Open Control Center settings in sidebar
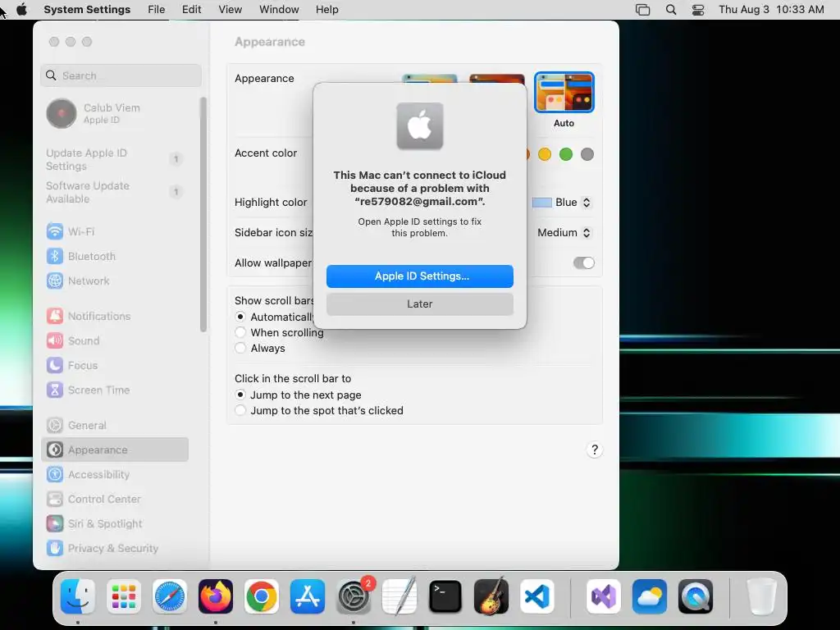This screenshot has width=840, height=630. tap(115, 500)
